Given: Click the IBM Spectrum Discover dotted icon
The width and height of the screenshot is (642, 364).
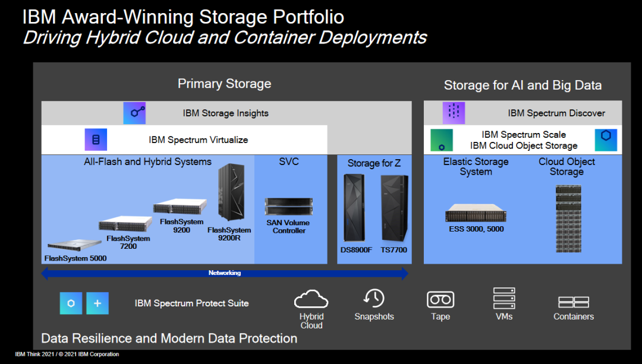Looking at the screenshot, I should [x=454, y=113].
